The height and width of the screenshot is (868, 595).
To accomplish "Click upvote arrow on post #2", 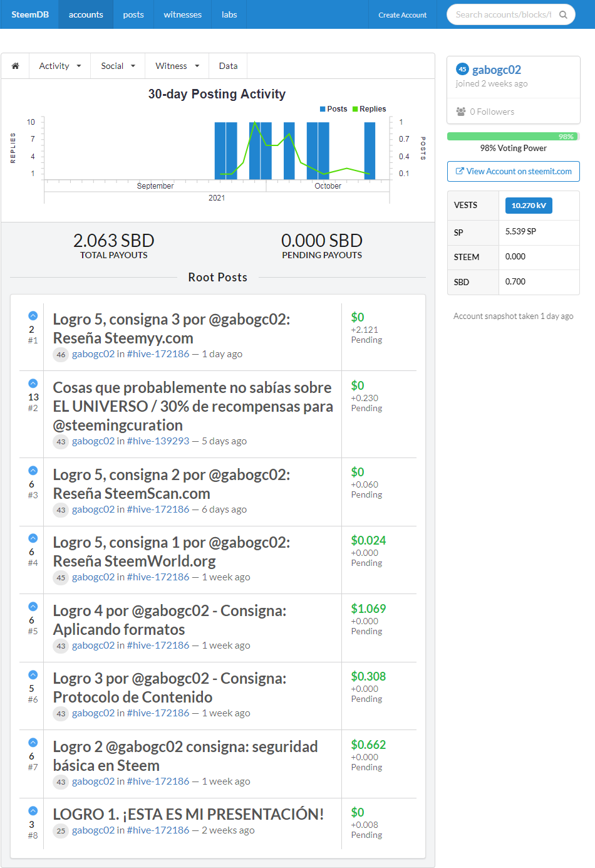I will pos(33,384).
